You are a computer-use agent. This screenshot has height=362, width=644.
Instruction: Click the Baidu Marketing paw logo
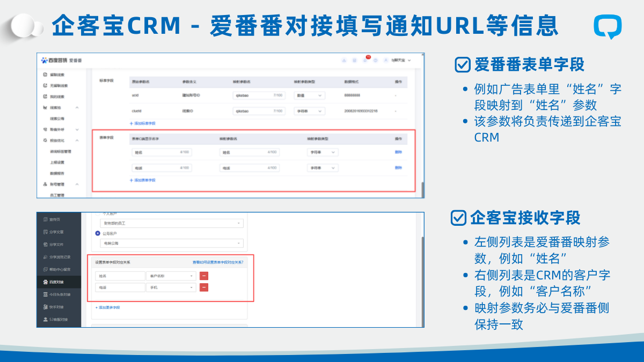click(x=45, y=60)
